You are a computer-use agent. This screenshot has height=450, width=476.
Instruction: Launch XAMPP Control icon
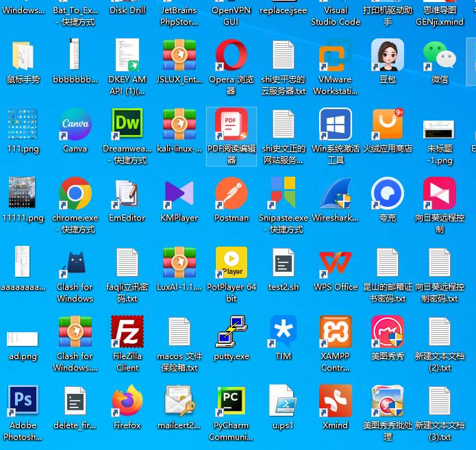(x=336, y=332)
